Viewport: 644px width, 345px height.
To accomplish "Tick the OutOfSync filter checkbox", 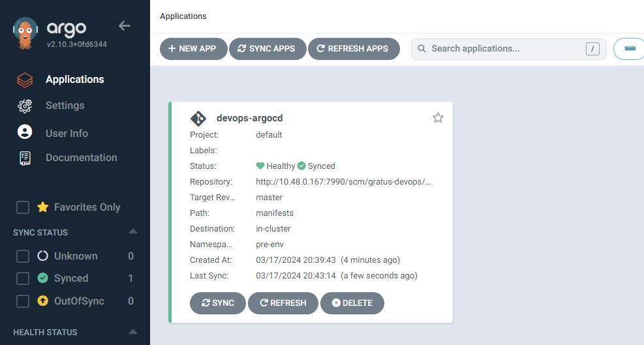I will pyautogui.click(x=23, y=301).
